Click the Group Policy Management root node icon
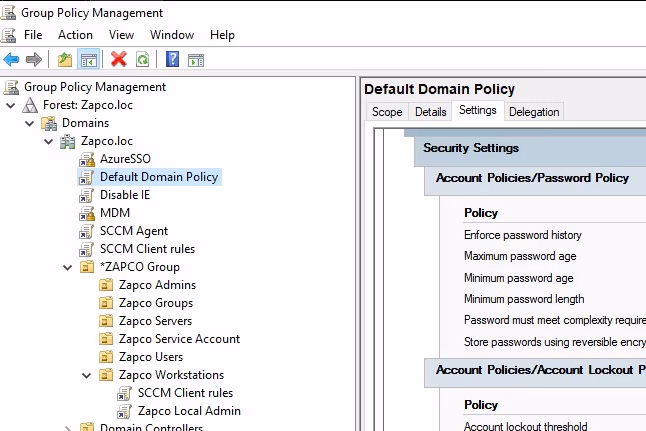 click(11, 87)
